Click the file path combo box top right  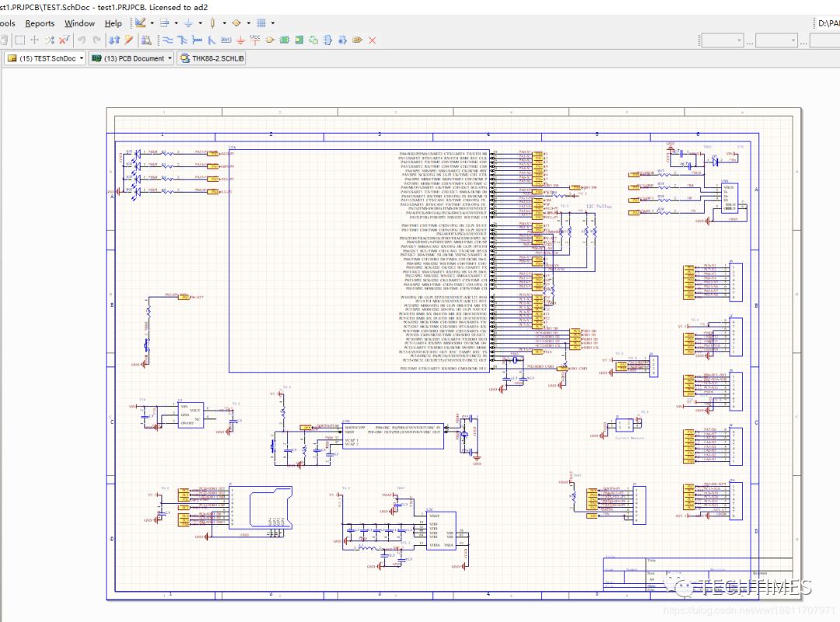(x=830, y=23)
